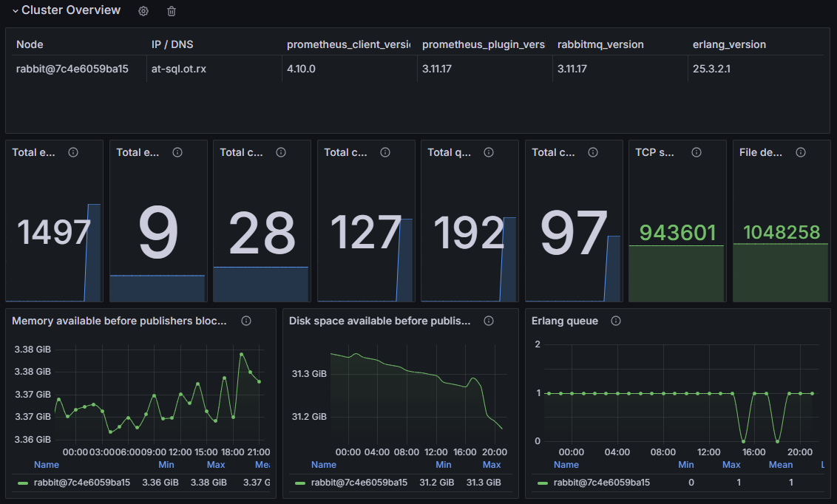
Task: Show info for Memory available panel
Action: 246,321
